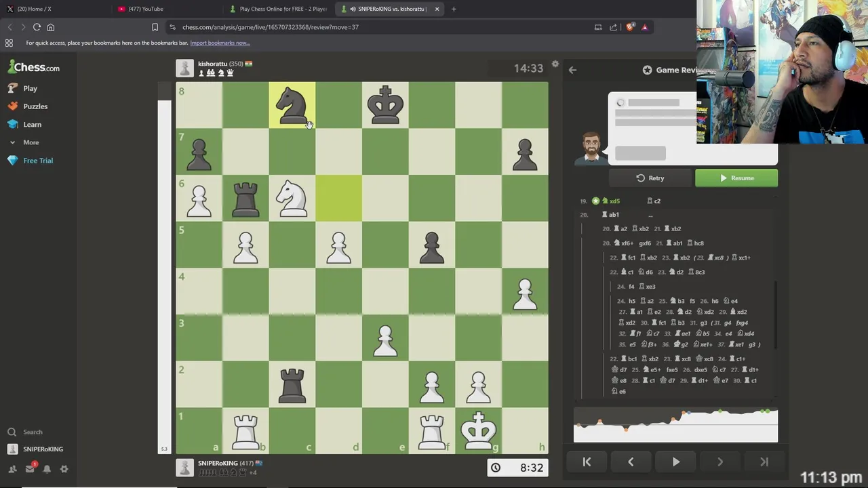Open messages icon with notification badge
This screenshot has width=868, height=488.
pos(30,468)
